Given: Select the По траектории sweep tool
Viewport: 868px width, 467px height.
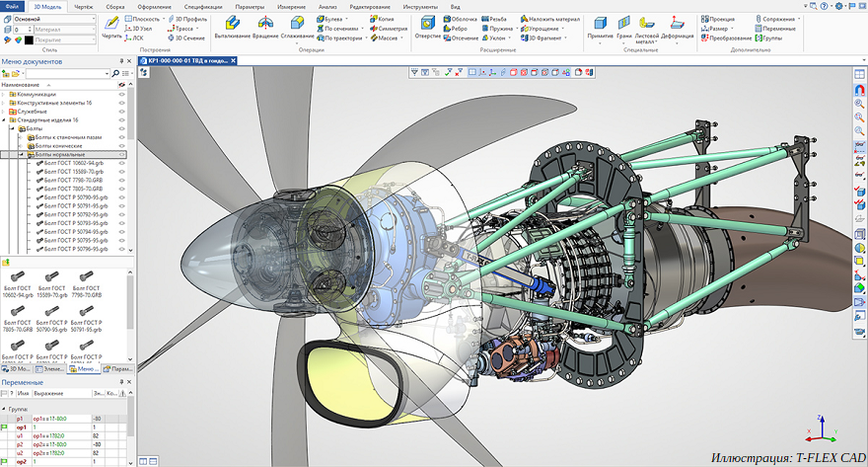Looking at the screenshot, I should click(340, 39).
